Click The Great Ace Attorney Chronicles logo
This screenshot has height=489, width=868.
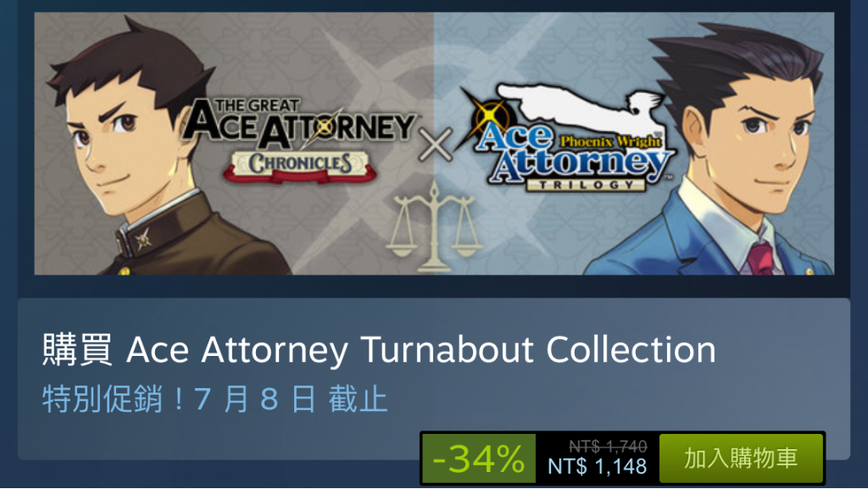tap(299, 139)
